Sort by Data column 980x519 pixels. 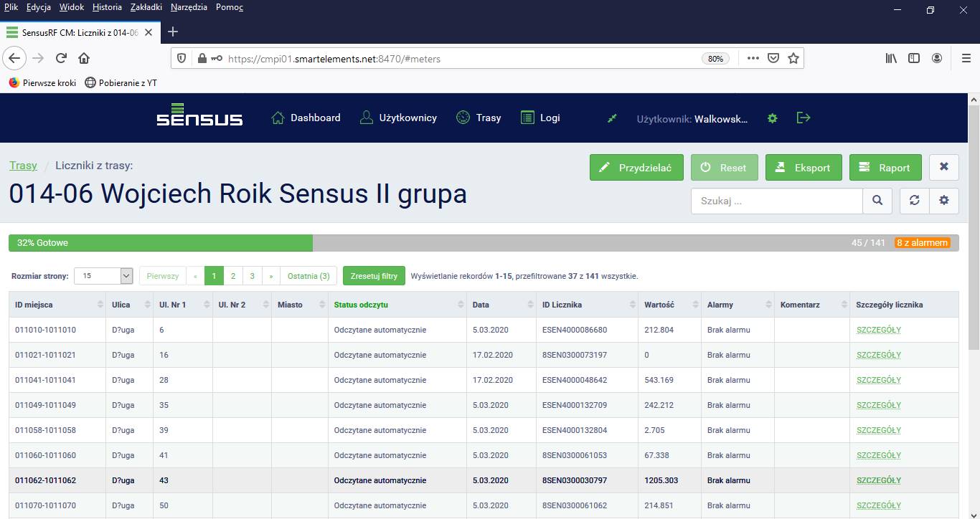point(501,305)
